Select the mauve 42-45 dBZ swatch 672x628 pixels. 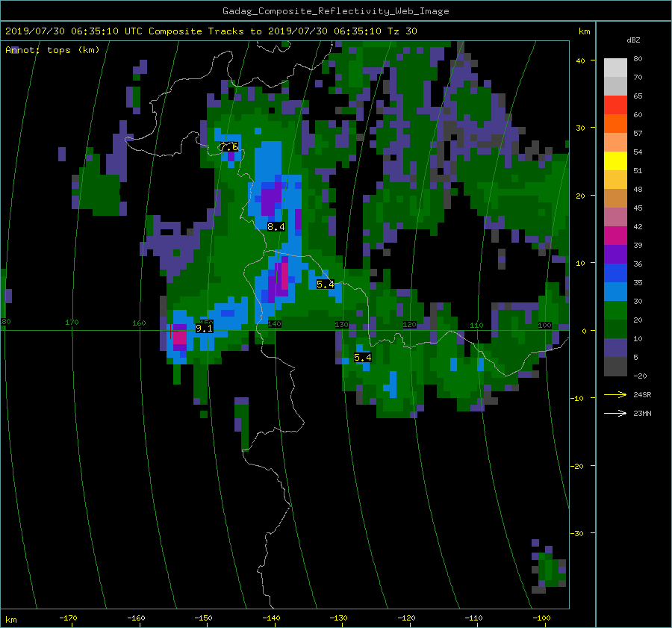[x=615, y=217]
